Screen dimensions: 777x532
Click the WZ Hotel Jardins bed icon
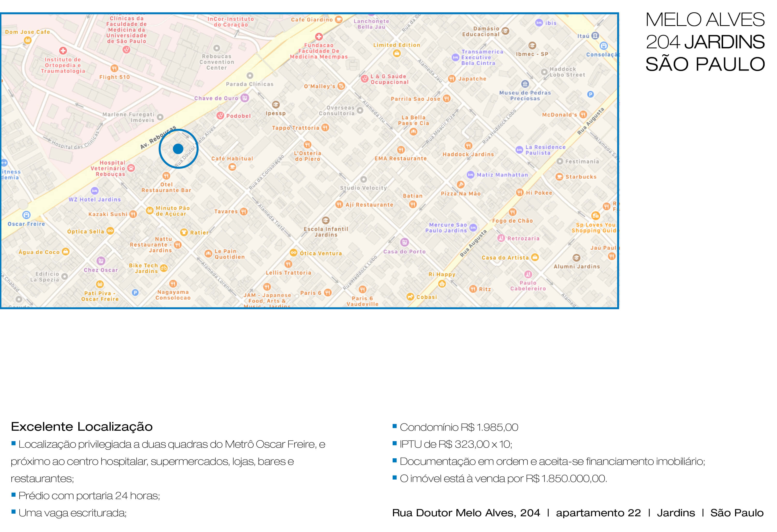(x=95, y=191)
